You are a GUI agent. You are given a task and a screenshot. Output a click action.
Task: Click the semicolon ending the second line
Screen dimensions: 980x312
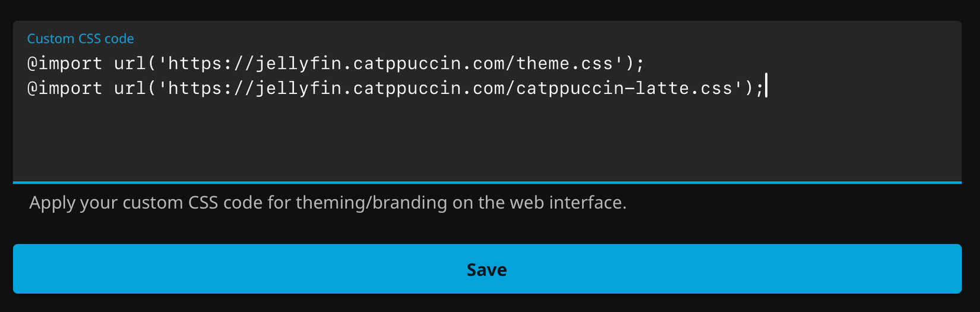tap(759, 89)
